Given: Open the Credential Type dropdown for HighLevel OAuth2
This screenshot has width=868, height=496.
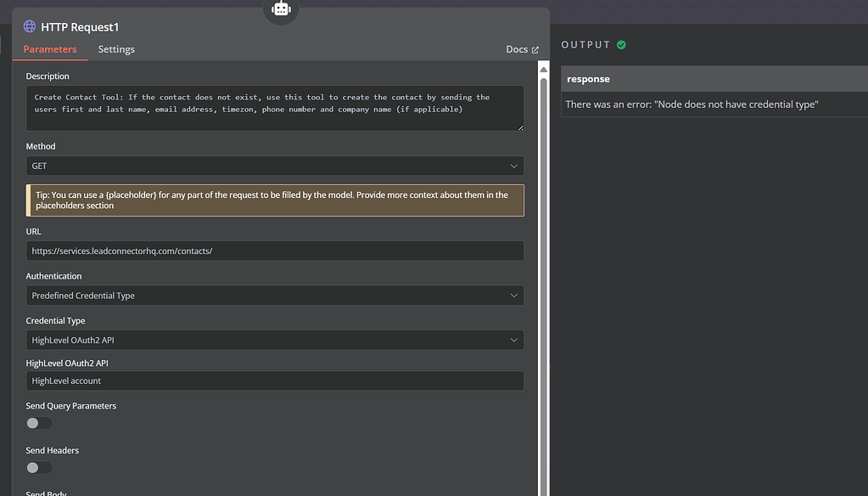Looking at the screenshot, I should click(x=274, y=338).
